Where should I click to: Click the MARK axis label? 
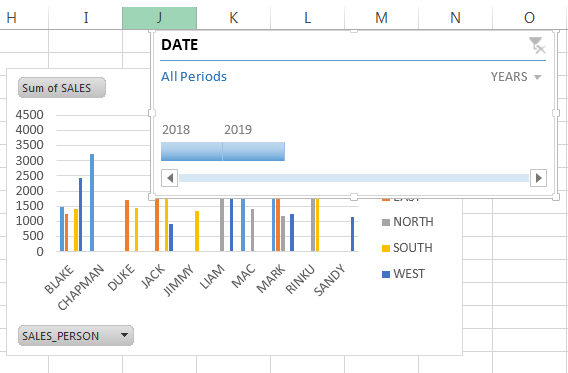coord(271,278)
